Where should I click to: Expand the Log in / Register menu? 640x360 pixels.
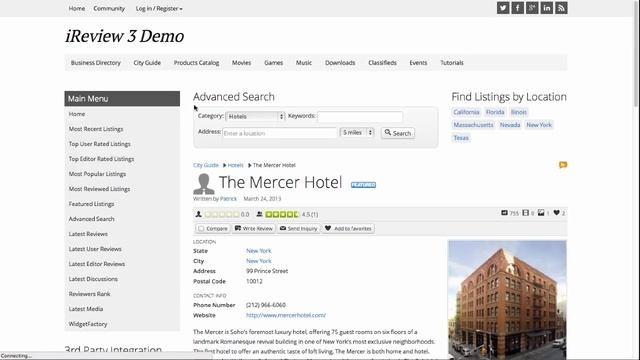(159, 9)
